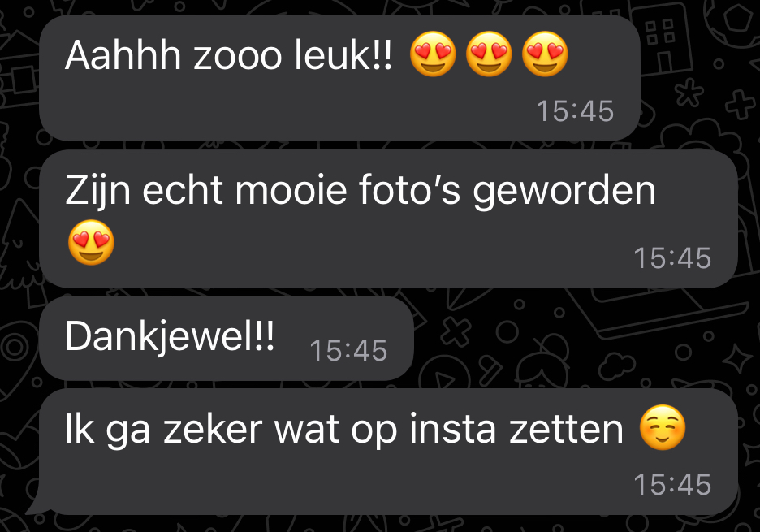
Task: Click the heart-eyes emoji under 'Zijn echt mooie'
Action: (x=91, y=242)
